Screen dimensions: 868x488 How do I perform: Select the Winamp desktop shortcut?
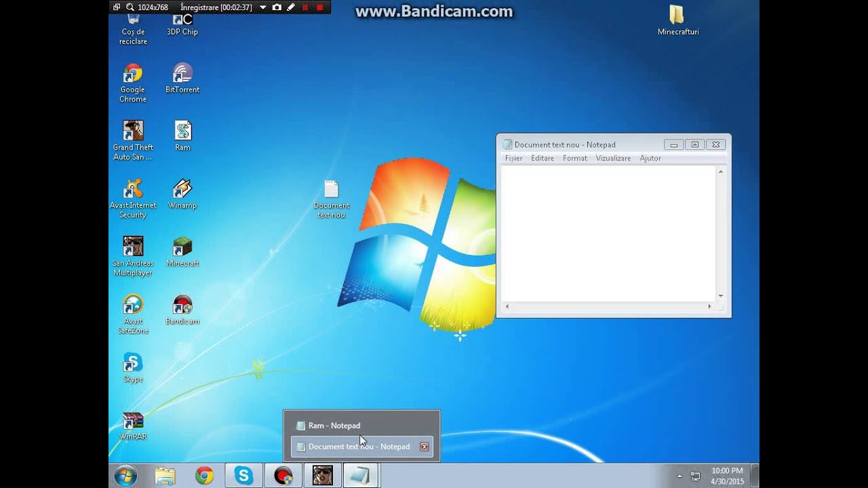click(182, 194)
